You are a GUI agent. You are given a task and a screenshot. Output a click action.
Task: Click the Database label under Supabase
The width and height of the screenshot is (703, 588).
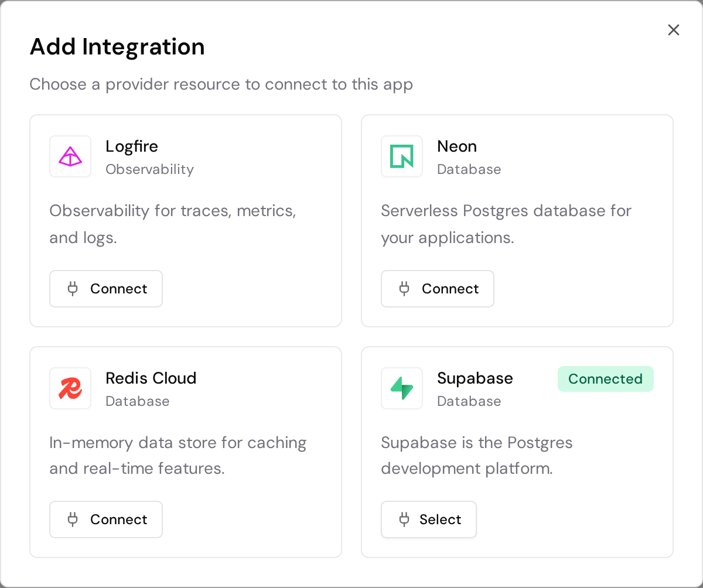469,401
